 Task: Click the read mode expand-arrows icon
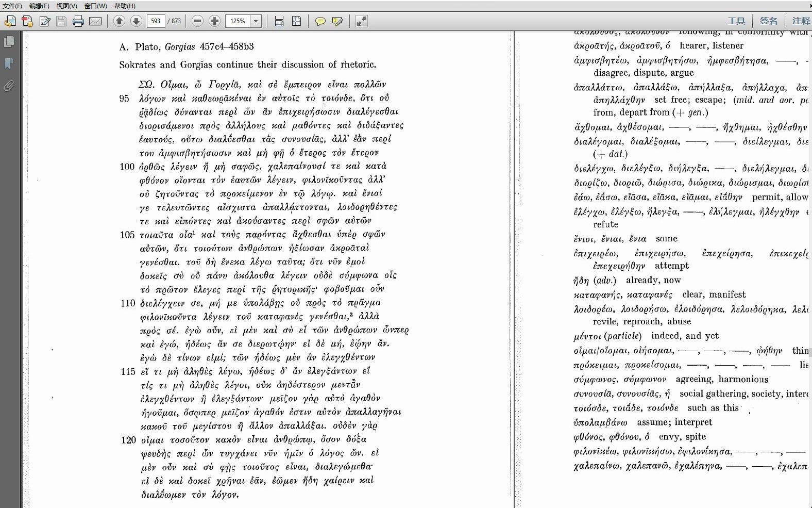point(362,21)
